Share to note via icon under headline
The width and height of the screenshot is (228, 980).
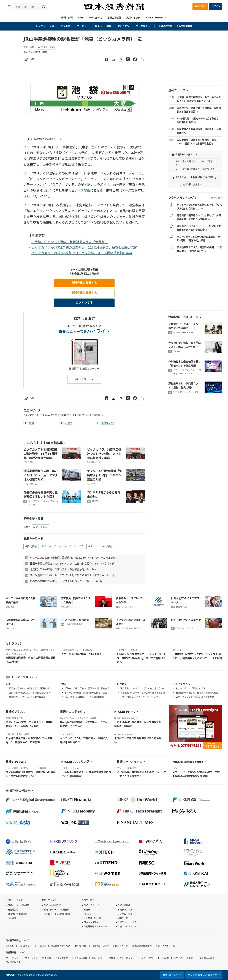(121, 59)
